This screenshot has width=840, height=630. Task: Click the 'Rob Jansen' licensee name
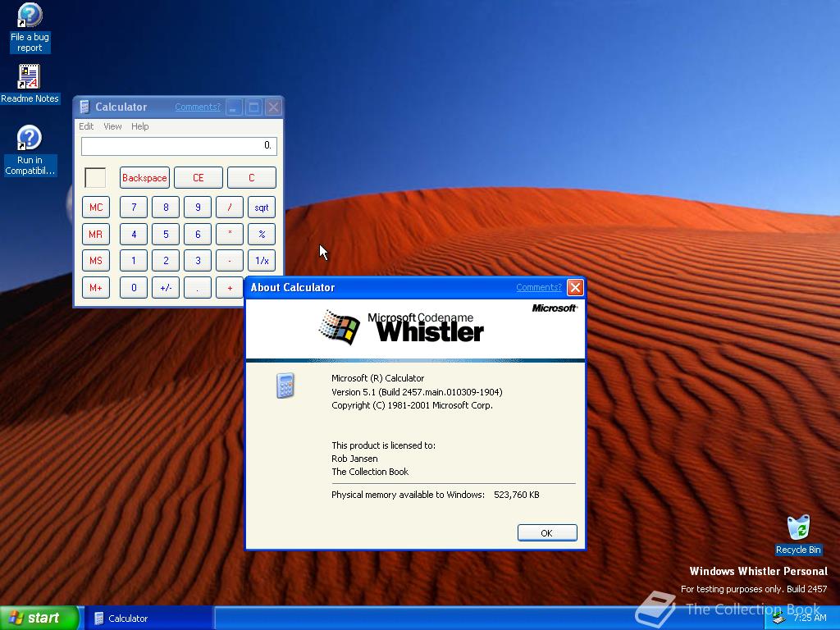point(354,459)
